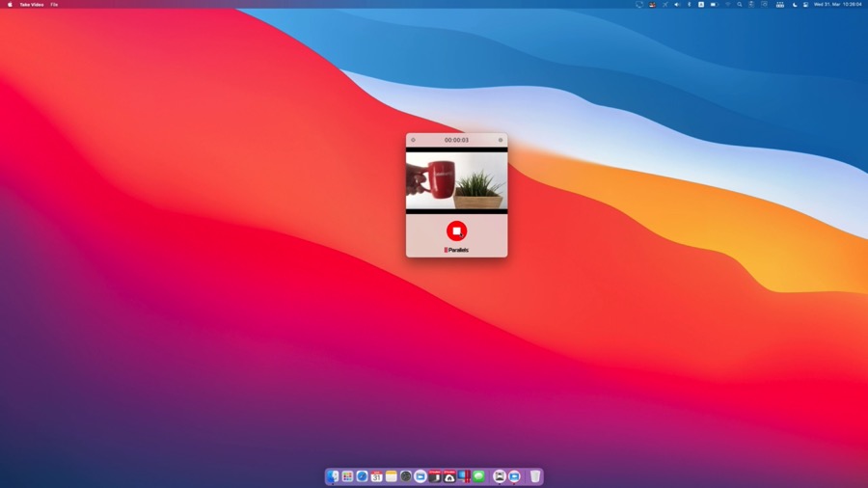Click the date and time in menu bar

[x=835, y=5]
